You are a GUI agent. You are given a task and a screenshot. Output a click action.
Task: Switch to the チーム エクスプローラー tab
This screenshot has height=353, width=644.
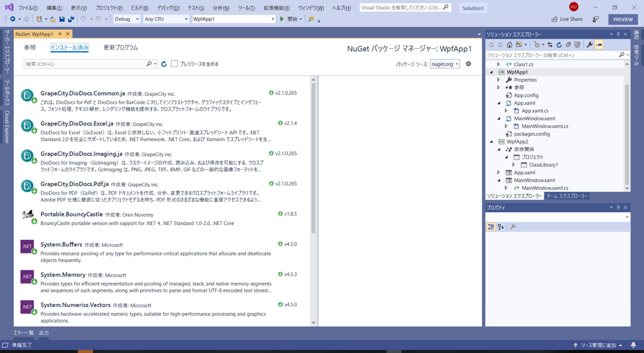(x=567, y=196)
